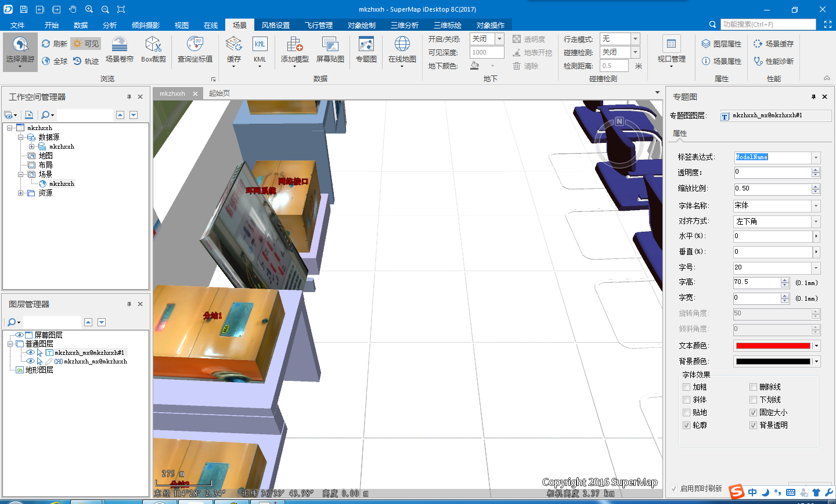
Task: Click the Sogou input method tray icon
Action: (737, 492)
